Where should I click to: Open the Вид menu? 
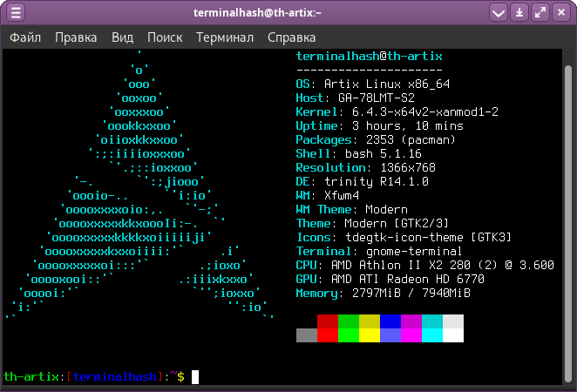(122, 37)
